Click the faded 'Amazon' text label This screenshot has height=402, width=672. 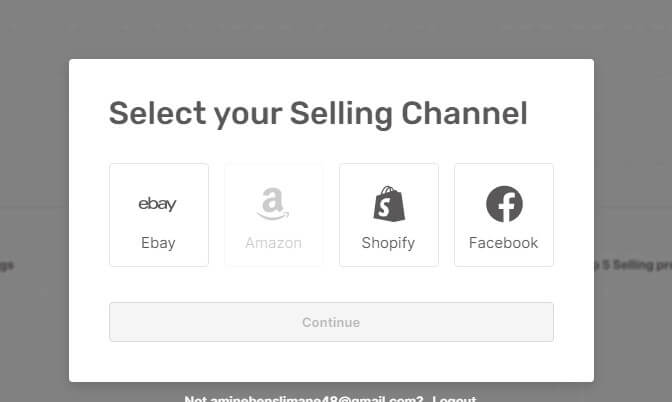[x=273, y=243]
